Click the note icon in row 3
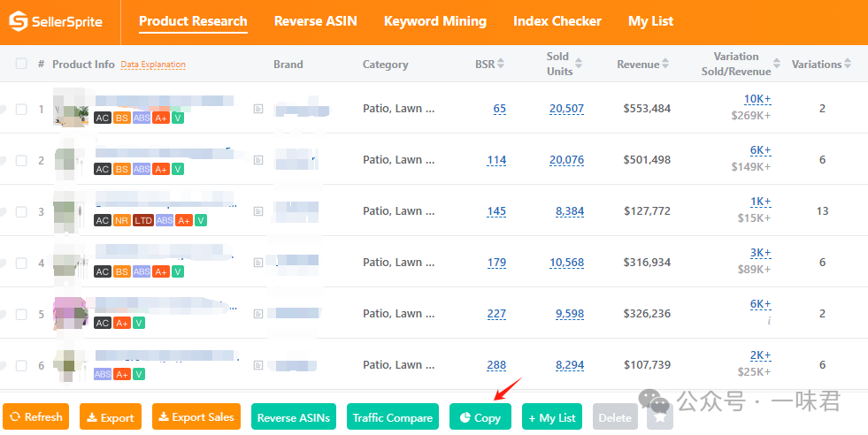 [258, 211]
